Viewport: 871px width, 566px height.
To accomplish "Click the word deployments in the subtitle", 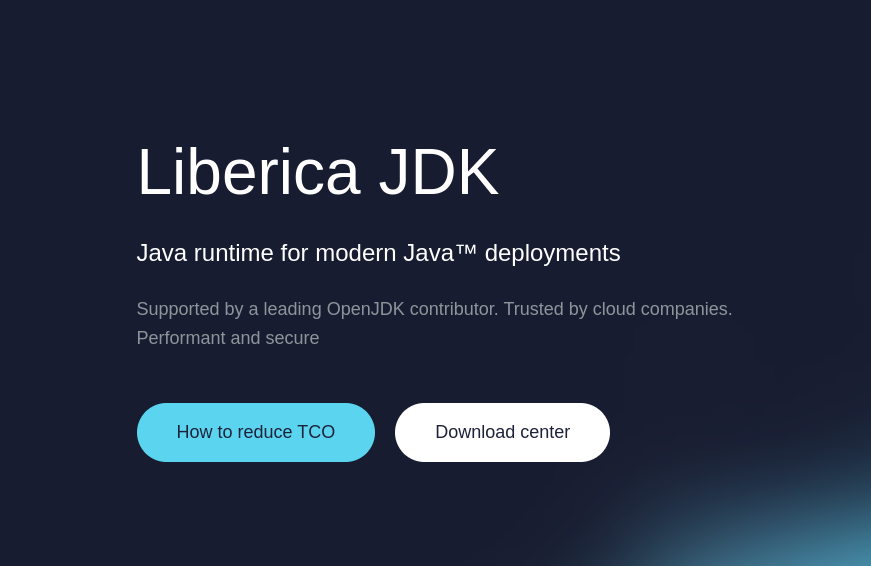I will pyautogui.click(x=552, y=253).
